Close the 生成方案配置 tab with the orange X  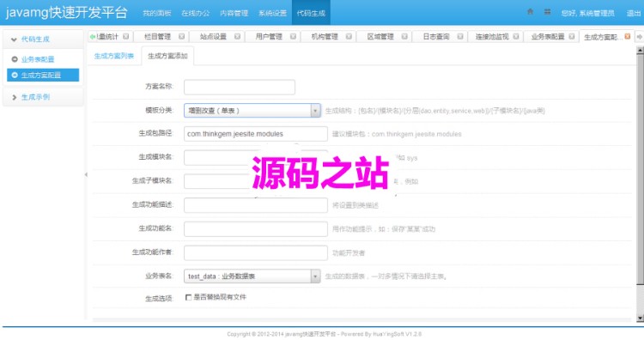click(627, 37)
